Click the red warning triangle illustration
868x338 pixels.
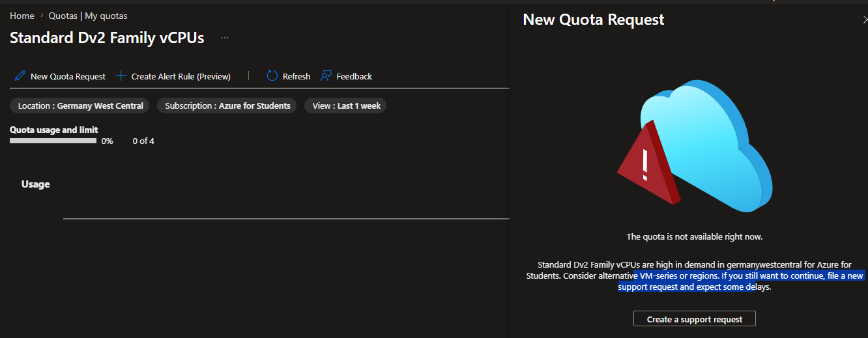point(648,163)
